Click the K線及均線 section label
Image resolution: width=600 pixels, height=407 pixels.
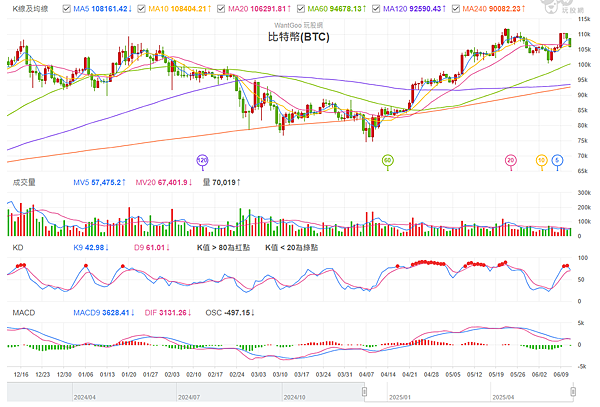click(30, 8)
